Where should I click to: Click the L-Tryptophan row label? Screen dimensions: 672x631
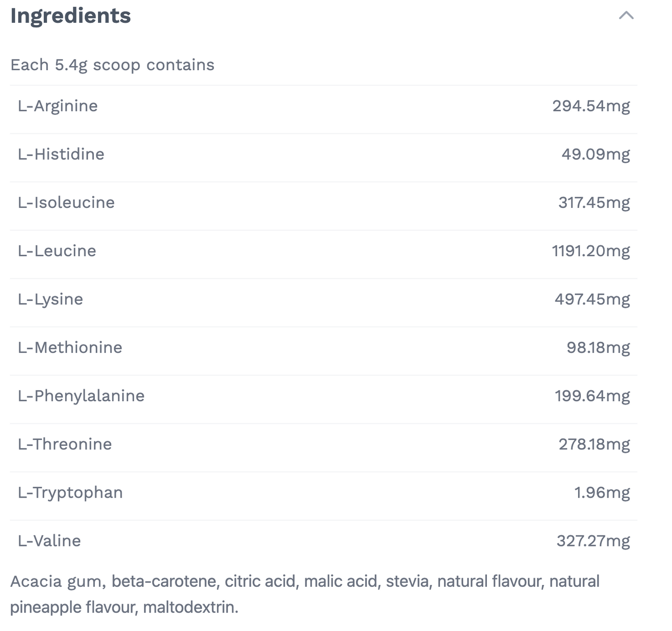pyautogui.click(x=70, y=493)
